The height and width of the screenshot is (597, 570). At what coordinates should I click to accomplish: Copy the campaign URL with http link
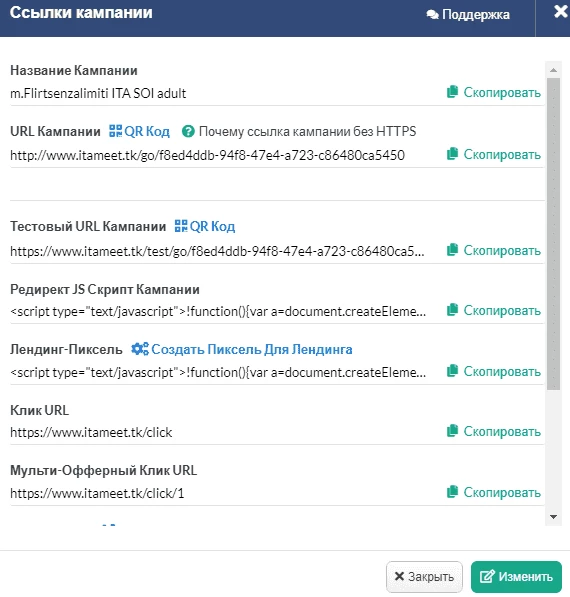[494, 154]
